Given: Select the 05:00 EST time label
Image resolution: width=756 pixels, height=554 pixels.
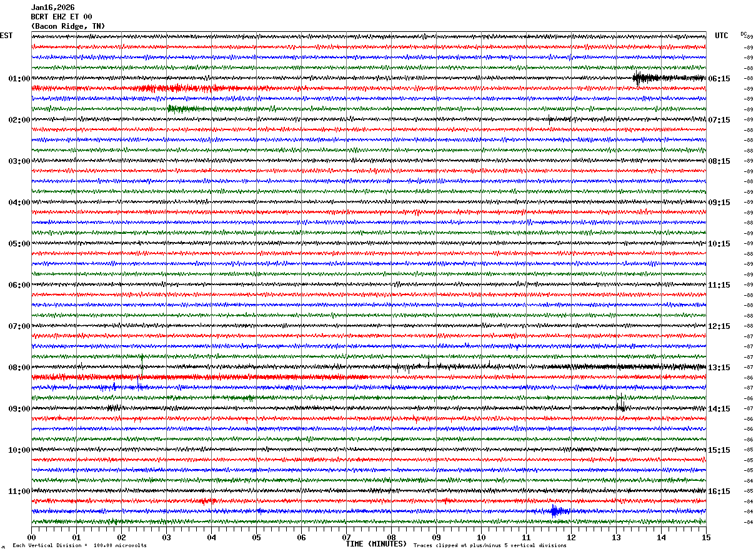Looking at the screenshot, I should click(19, 244).
